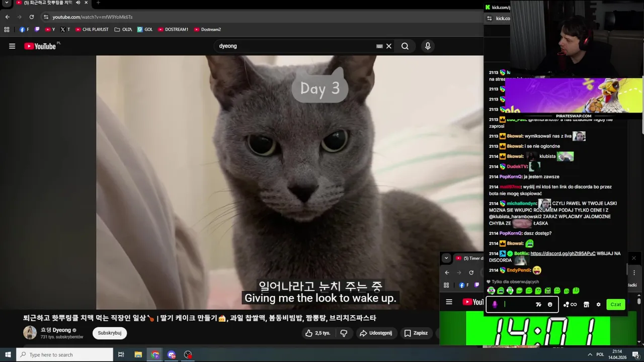
Task: Click the purple chat identity icon
Action: coord(495,304)
